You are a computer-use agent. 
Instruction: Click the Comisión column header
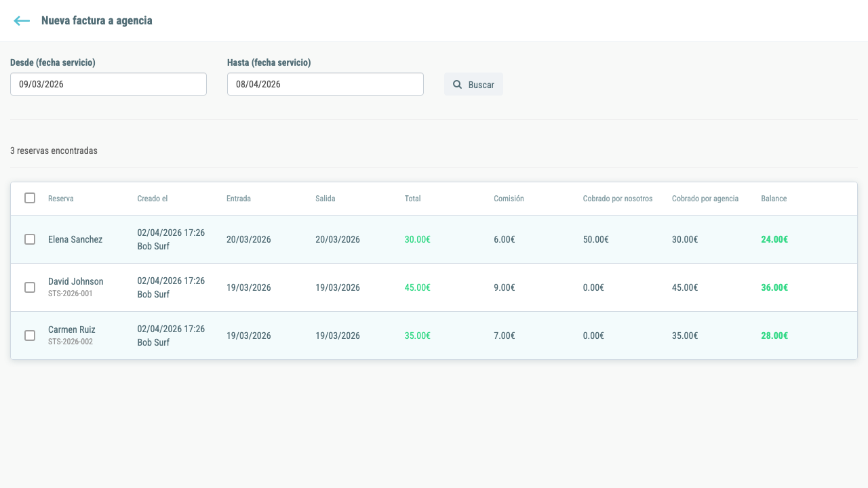click(x=509, y=199)
